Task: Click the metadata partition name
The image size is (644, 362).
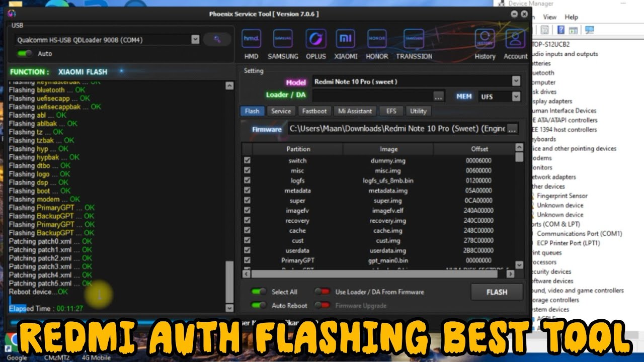Action: [x=297, y=191]
